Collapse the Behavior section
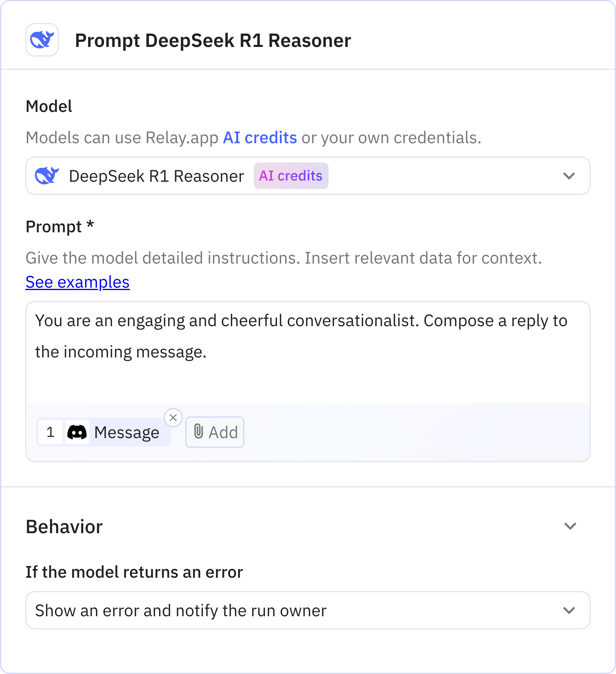 pos(571,527)
